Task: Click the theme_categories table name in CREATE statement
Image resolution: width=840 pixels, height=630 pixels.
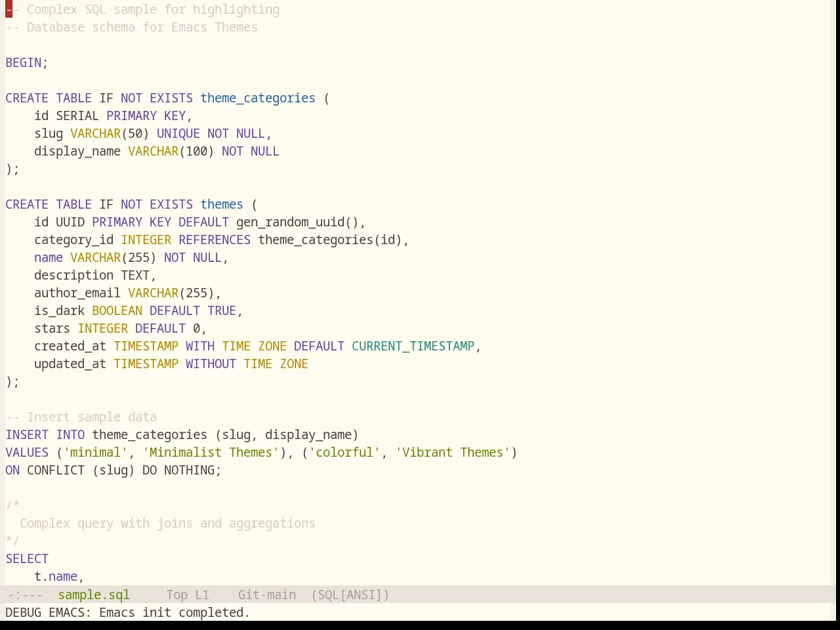Action: [258, 98]
